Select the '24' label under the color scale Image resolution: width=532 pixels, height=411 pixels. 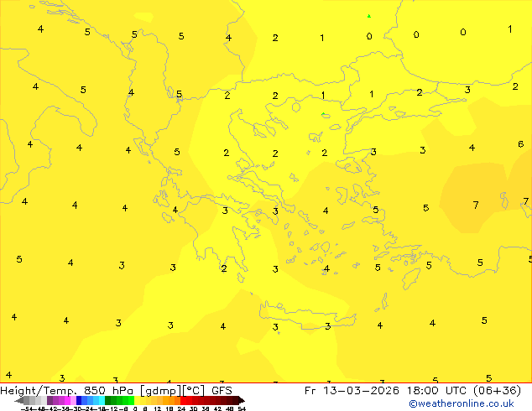[x=181, y=408]
